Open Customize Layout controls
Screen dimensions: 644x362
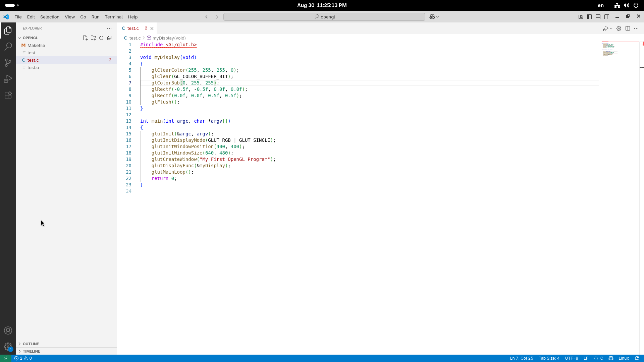[x=581, y=17]
